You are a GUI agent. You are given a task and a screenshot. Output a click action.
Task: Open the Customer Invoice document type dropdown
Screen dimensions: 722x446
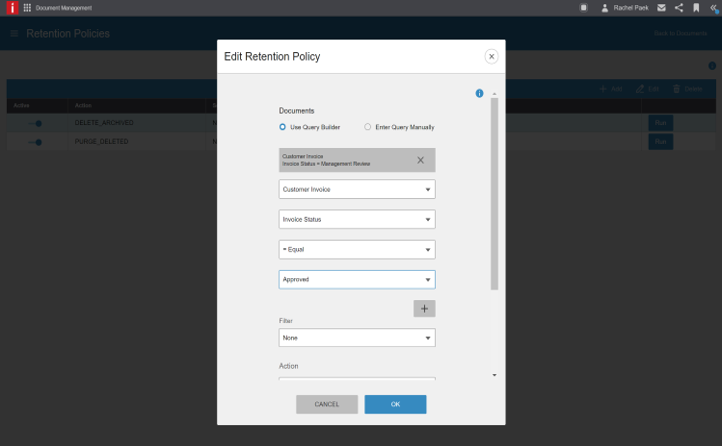356,189
